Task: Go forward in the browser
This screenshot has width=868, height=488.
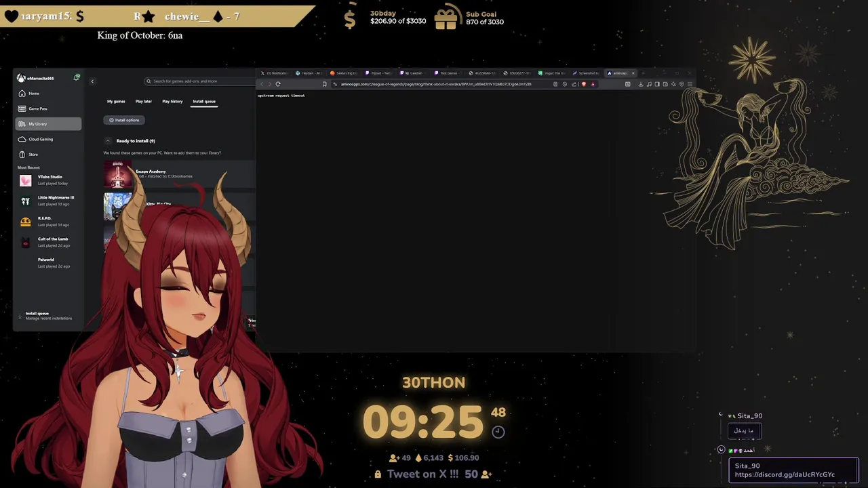Action: click(x=269, y=84)
